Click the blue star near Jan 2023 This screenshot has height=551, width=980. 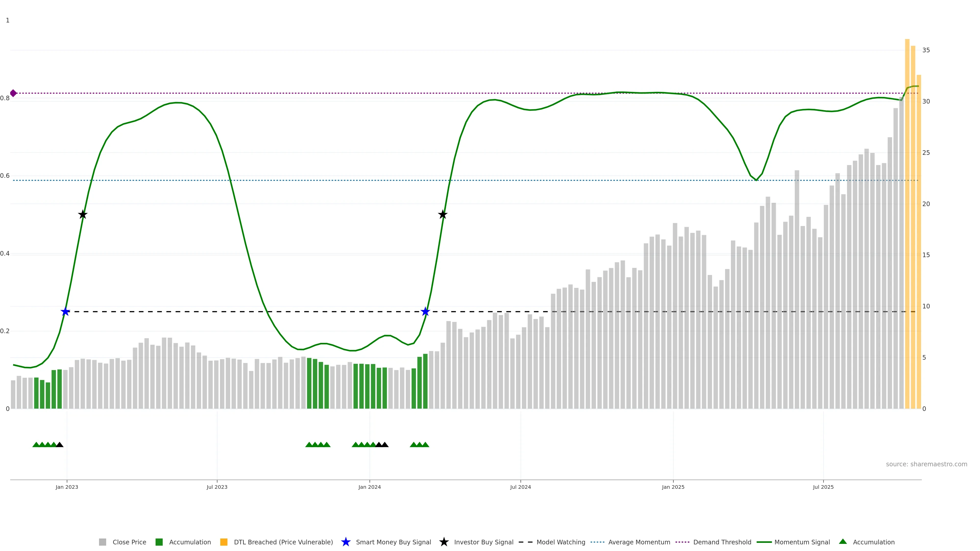(x=65, y=312)
